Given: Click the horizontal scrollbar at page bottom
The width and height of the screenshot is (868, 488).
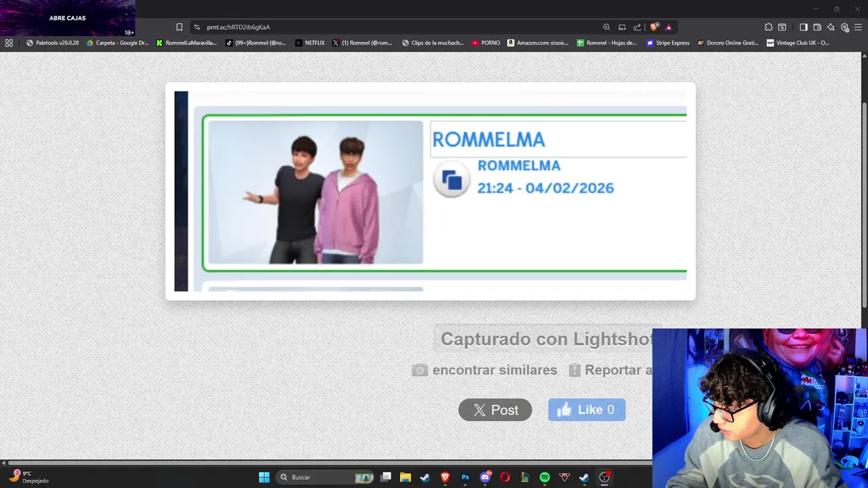Looking at the screenshot, I should (330, 463).
